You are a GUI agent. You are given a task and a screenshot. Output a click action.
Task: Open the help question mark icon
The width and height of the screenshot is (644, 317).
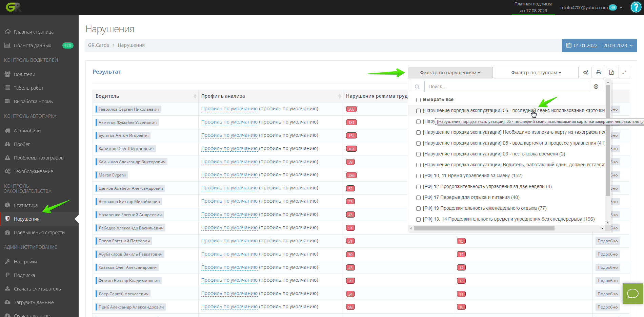(x=636, y=7)
